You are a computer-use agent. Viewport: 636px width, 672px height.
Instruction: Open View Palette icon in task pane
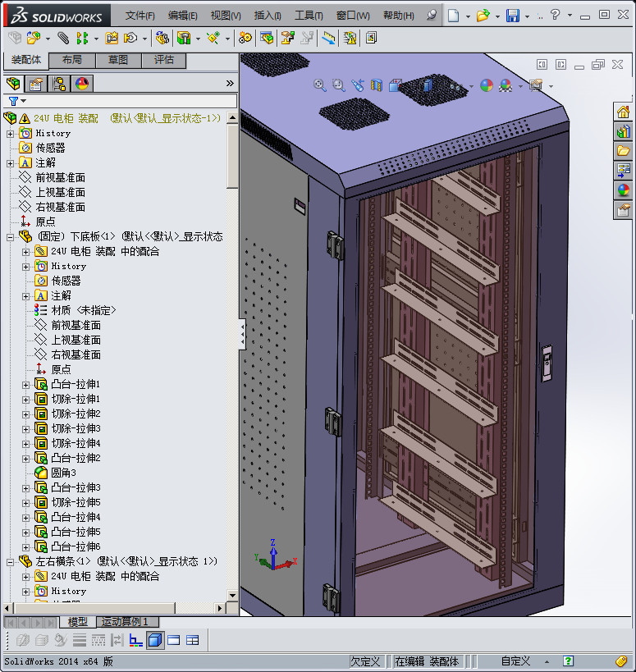(x=623, y=171)
